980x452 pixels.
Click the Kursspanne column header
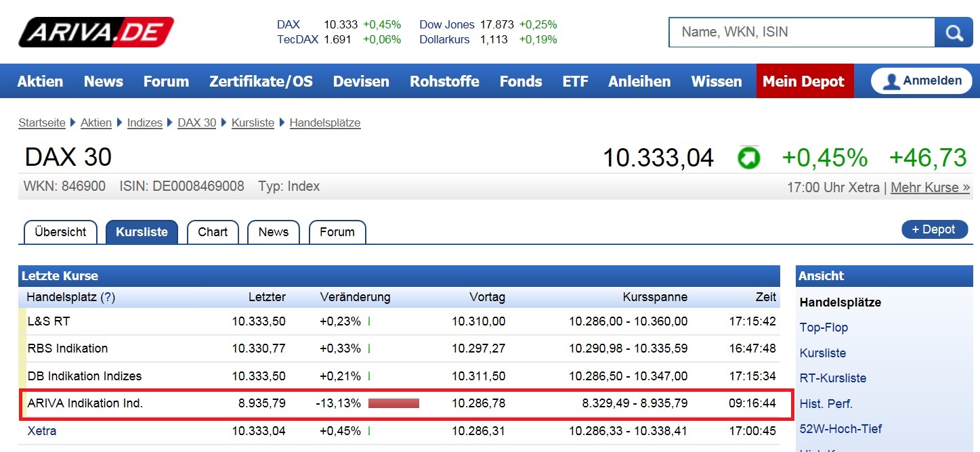tap(655, 297)
